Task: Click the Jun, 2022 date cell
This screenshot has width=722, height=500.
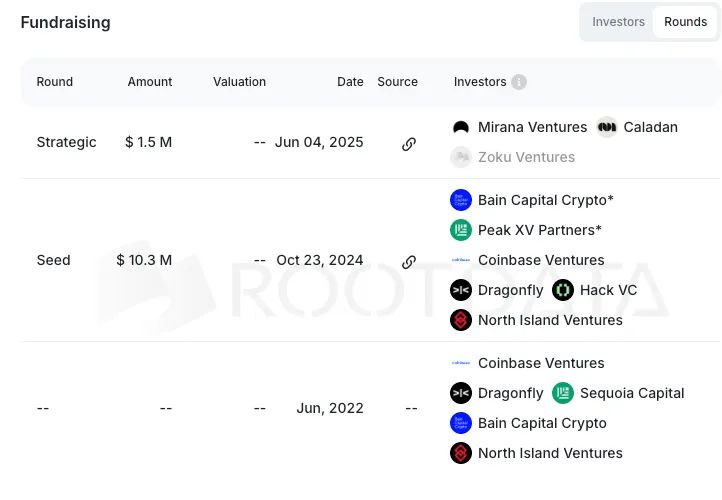Action: pos(330,408)
